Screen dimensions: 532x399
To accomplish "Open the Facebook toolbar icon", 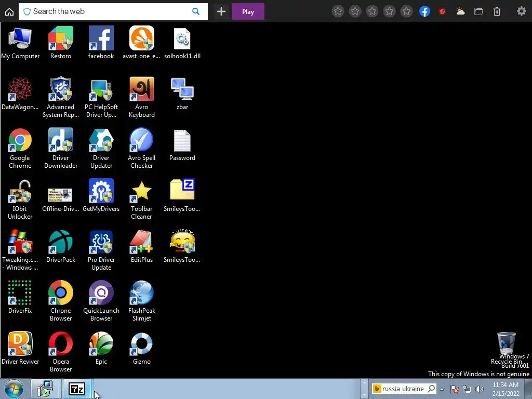I will [x=424, y=11].
